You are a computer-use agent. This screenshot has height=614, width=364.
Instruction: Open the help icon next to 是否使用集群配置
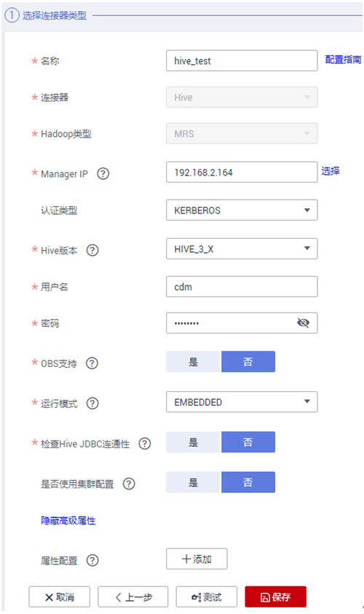(x=129, y=484)
